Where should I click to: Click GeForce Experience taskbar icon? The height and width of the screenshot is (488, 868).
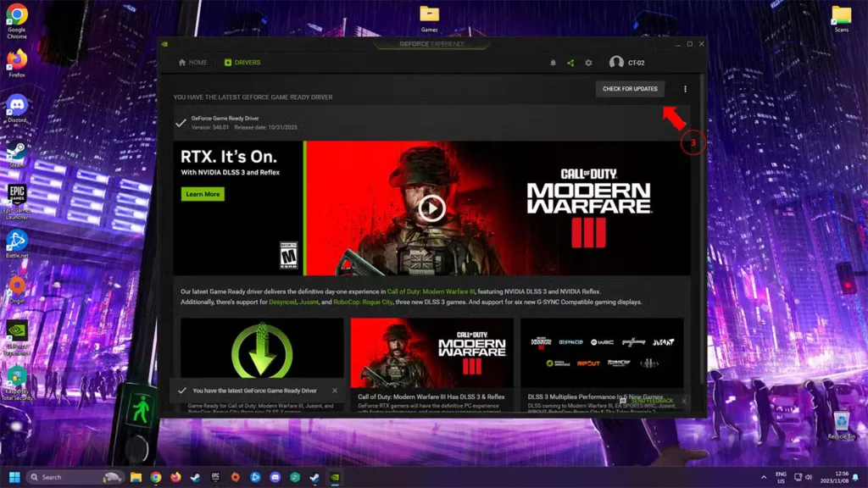coord(335,477)
